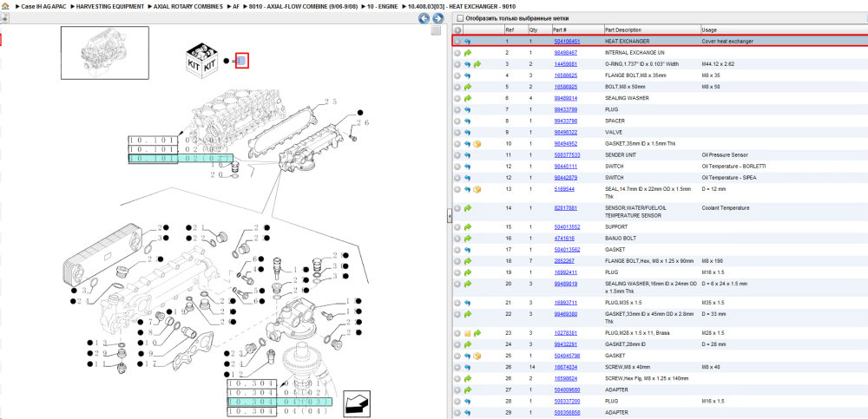Click package box icon in GASKET ref 25 row
The height and width of the screenshot is (419, 868).
[x=477, y=356]
